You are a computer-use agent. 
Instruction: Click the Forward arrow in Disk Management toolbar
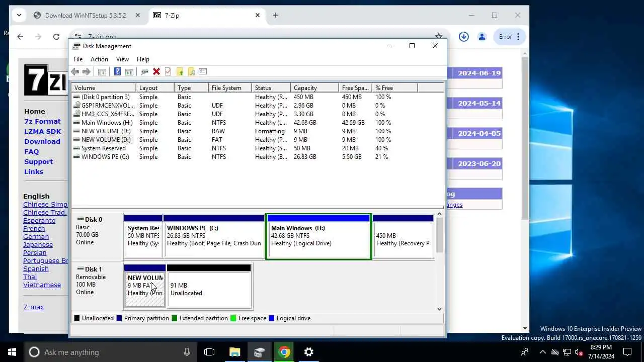pyautogui.click(x=87, y=72)
